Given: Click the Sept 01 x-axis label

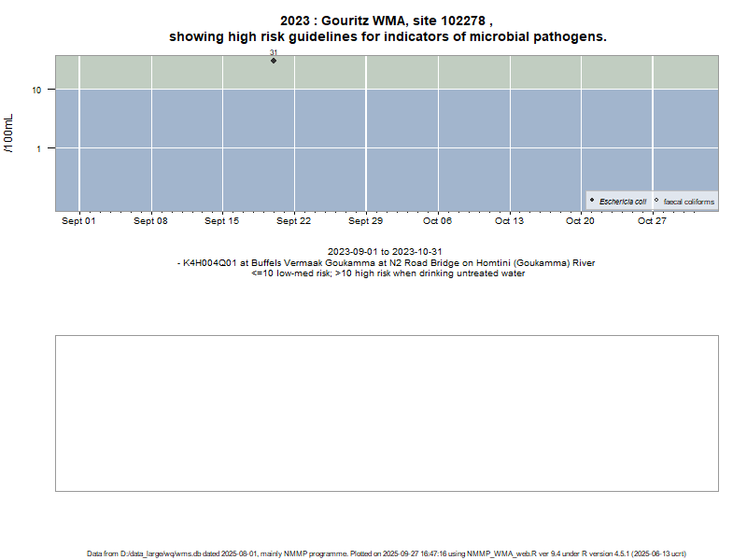Looking at the screenshot, I should tap(78, 221).
